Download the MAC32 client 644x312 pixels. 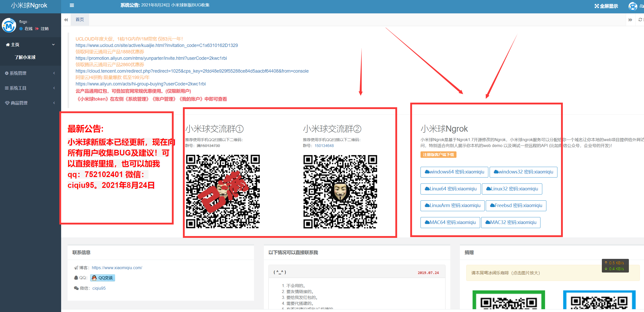tap(510, 222)
